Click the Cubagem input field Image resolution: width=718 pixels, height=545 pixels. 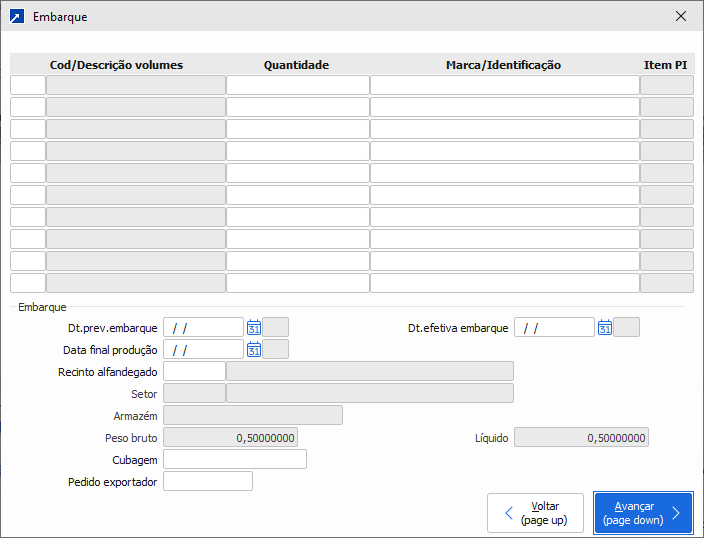pos(234,460)
